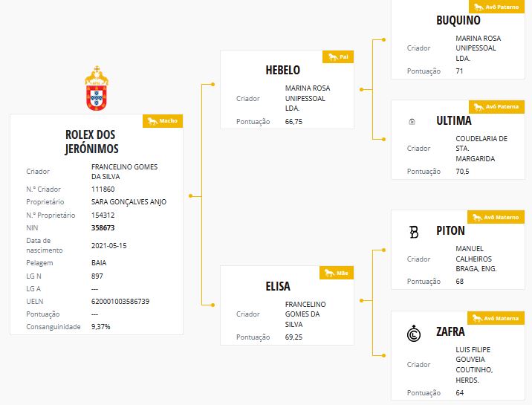Open the ZAFRA horse name link

(x=450, y=331)
